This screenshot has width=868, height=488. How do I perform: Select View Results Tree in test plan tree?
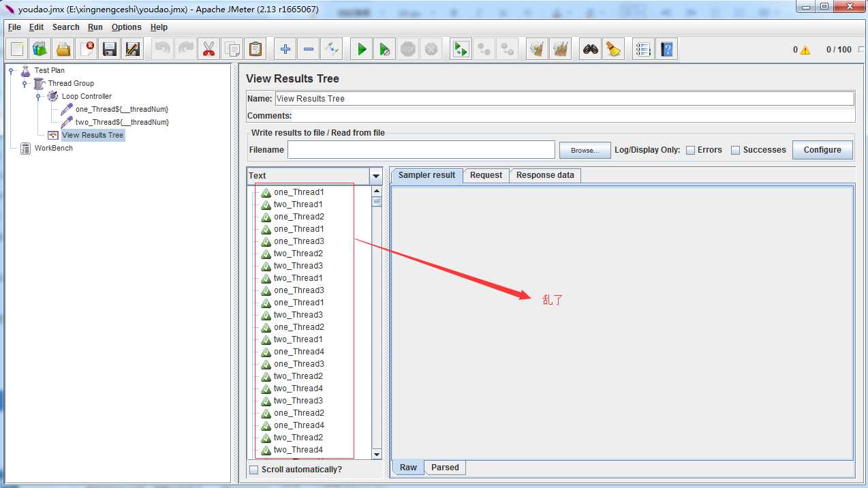pos(93,135)
